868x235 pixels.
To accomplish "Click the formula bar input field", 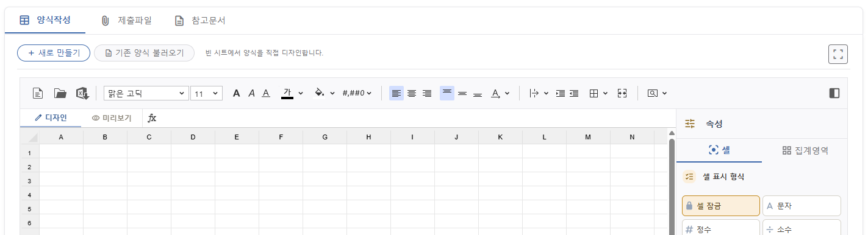I will pos(418,118).
